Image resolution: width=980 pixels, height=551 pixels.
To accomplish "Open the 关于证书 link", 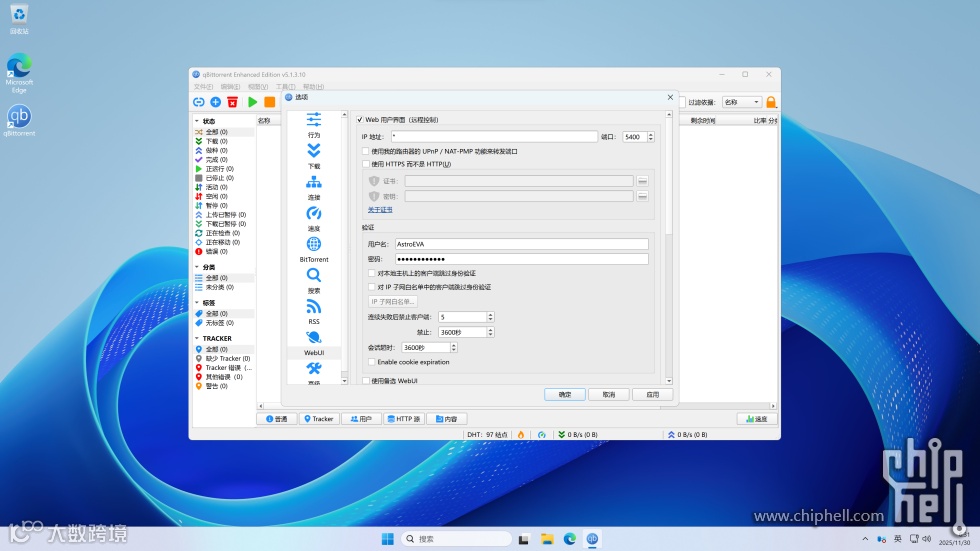I will 380,210.
